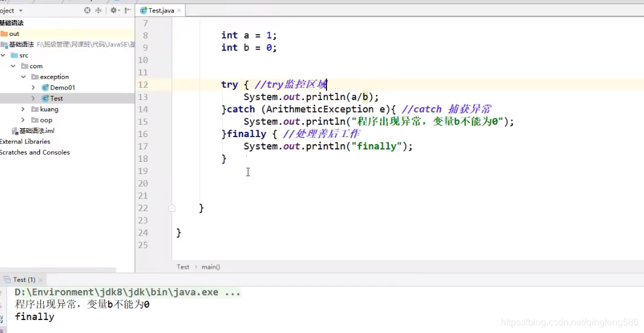644x333 pixels.
Task: Collapse the src folder arrow
Action: click(3, 55)
